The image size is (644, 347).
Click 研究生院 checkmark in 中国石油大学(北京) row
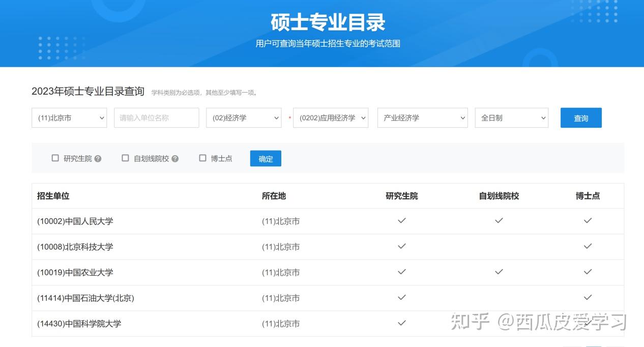(x=402, y=297)
